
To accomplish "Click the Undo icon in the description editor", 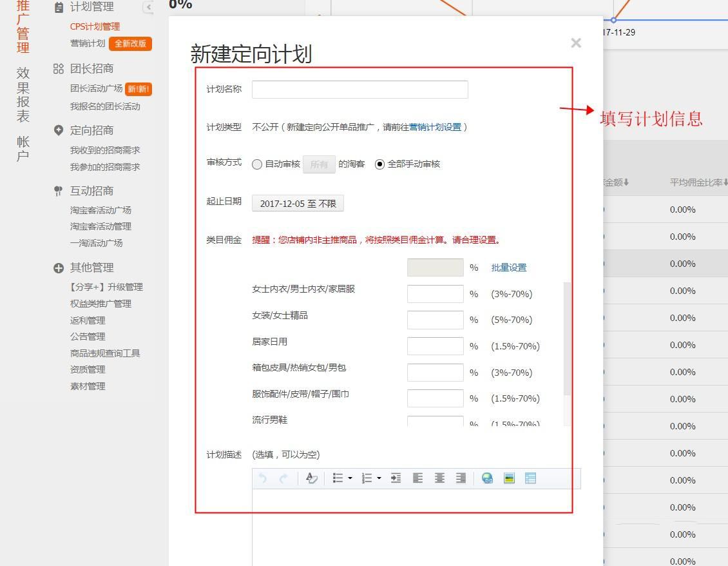I will click(263, 478).
